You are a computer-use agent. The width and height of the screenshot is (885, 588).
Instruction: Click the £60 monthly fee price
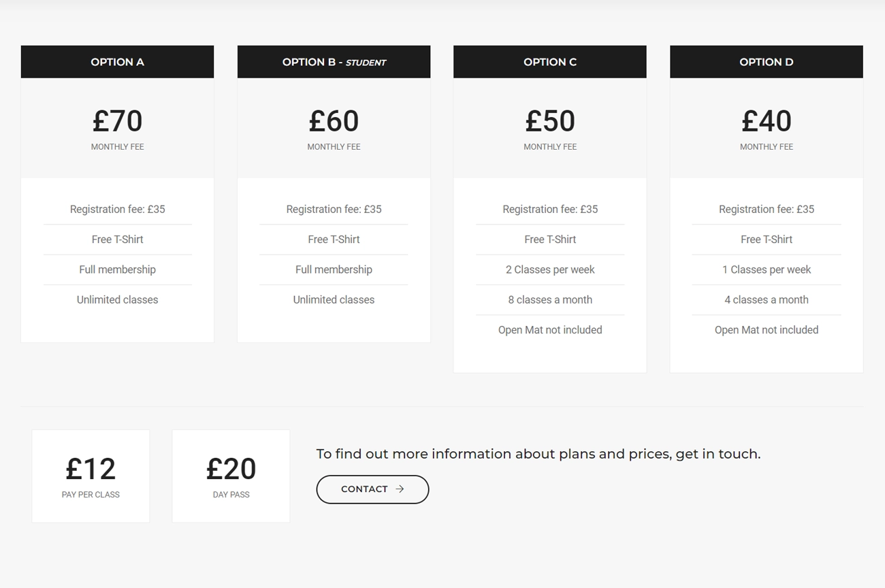334,121
